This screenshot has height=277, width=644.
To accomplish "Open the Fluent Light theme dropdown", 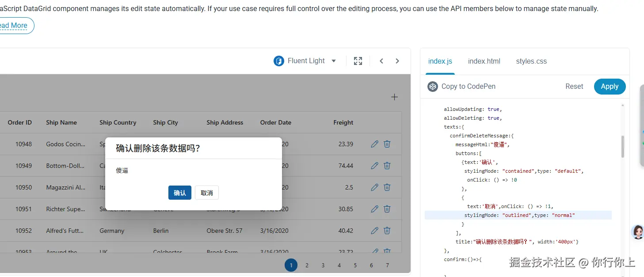I will coord(305,61).
